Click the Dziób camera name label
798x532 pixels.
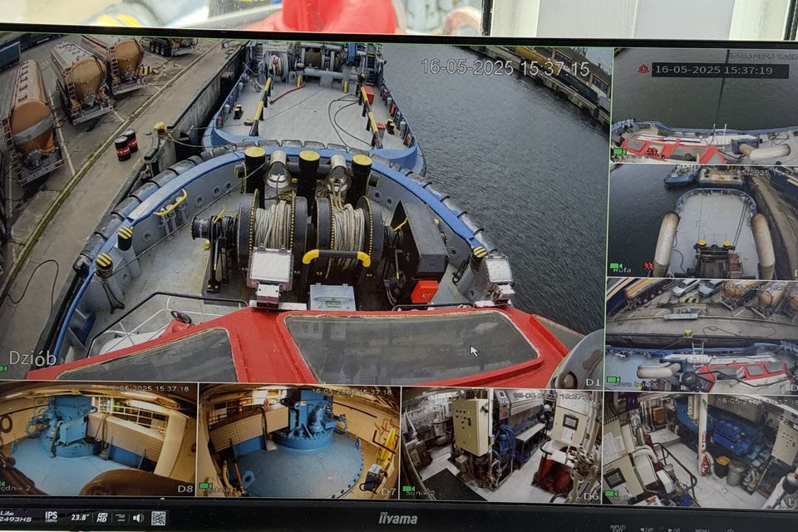click(x=33, y=358)
